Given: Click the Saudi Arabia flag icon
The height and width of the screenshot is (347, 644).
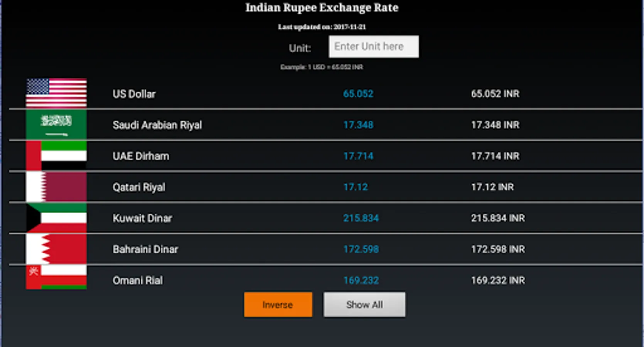Looking at the screenshot, I should [56, 125].
